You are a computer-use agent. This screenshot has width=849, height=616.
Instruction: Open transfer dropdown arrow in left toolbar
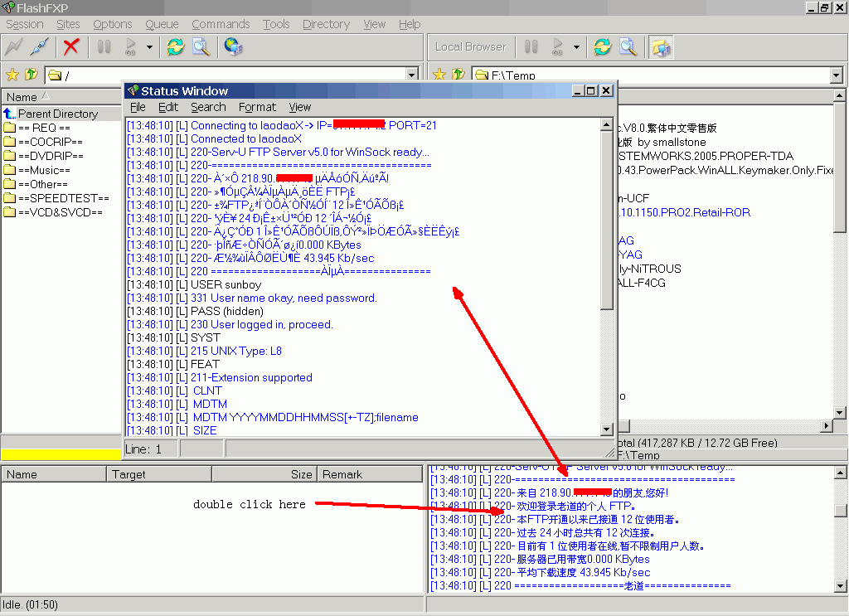(x=149, y=47)
